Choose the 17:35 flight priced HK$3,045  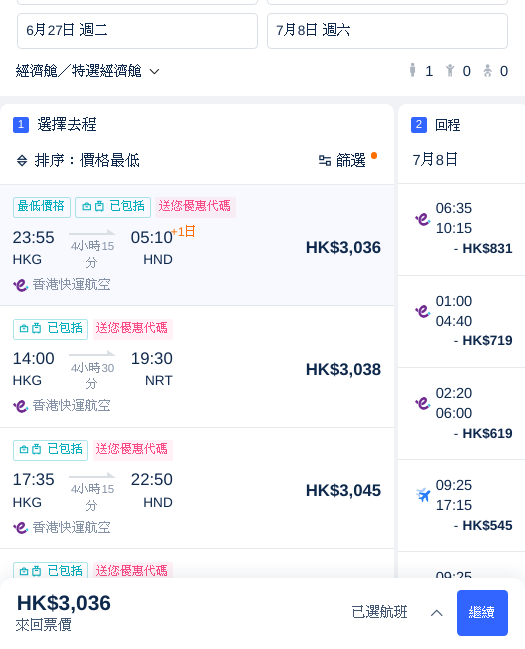[x=197, y=488]
